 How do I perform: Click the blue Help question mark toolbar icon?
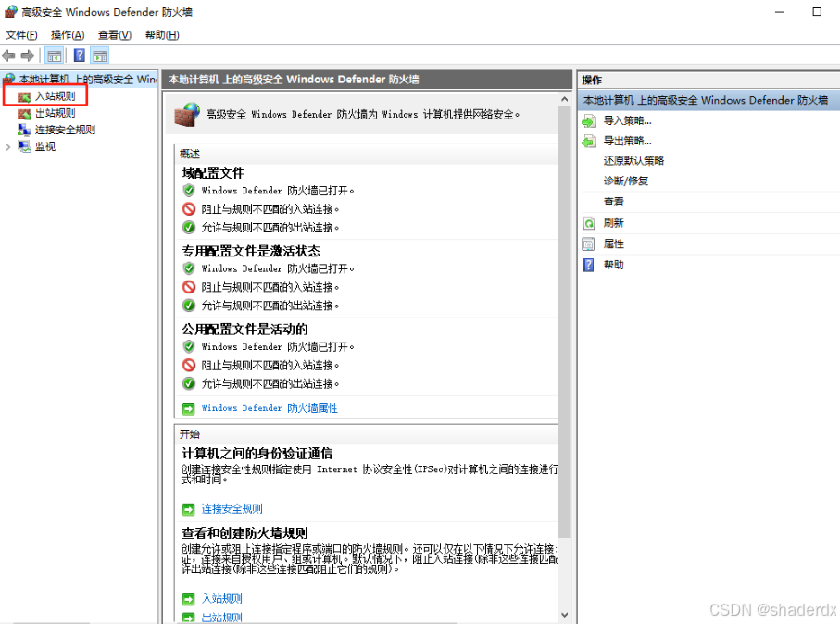pyautogui.click(x=80, y=56)
